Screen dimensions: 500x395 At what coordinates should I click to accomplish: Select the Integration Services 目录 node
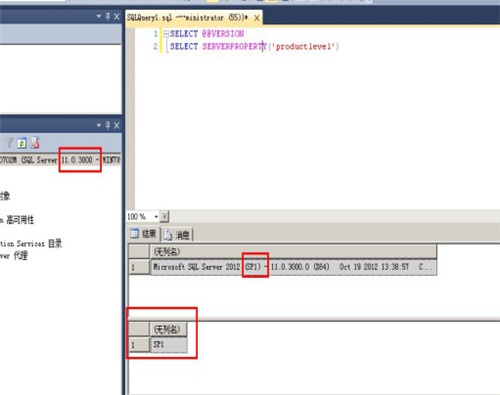point(31,244)
